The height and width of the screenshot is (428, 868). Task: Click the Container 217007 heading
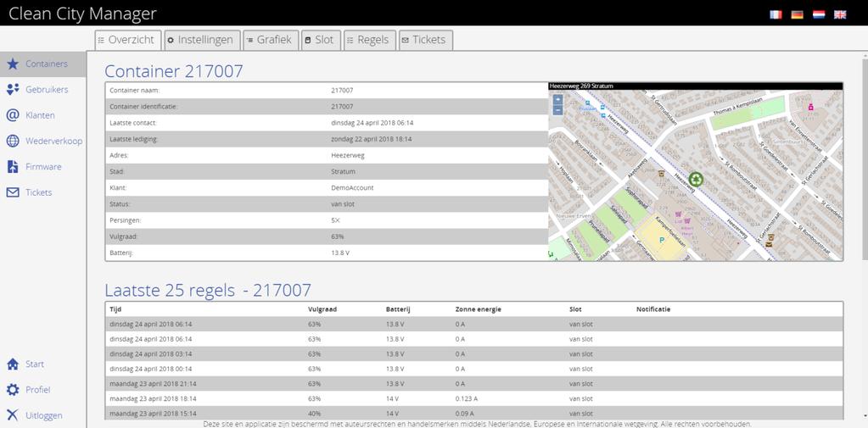pyautogui.click(x=174, y=71)
